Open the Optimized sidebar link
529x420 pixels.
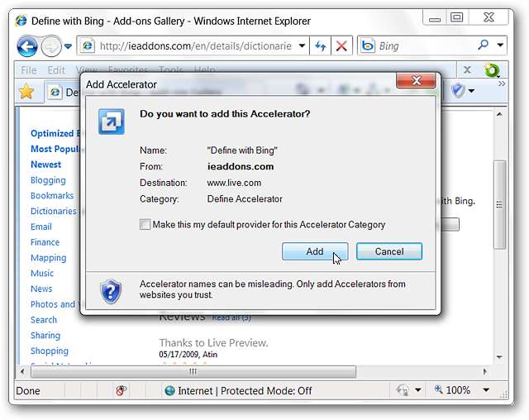click(x=55, y=133)
